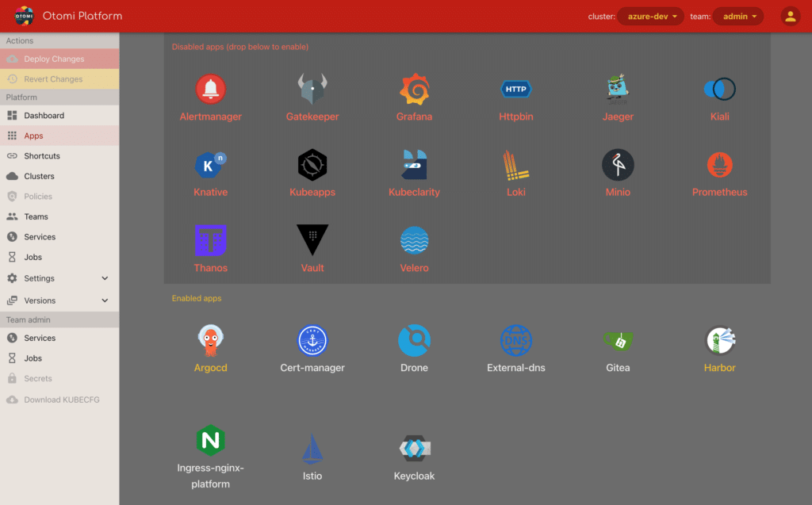The image size is (812, 505).
Task: Click the Deploy Changes button
Action: (59, 59)
